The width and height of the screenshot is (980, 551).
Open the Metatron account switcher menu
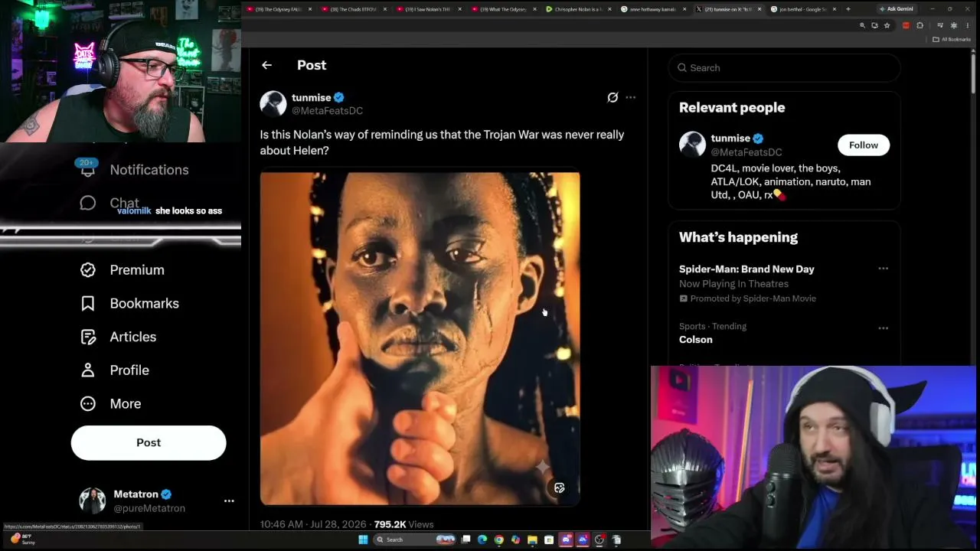tap(229, 500)
